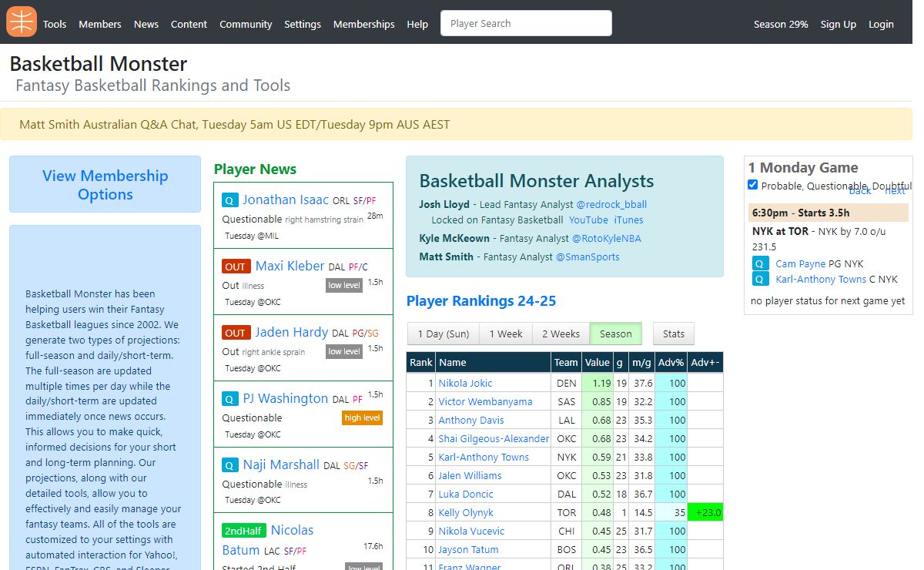The image size is (924, 570).
Task: Open Jonathan Isaac news item
Action: coord(286,199)
